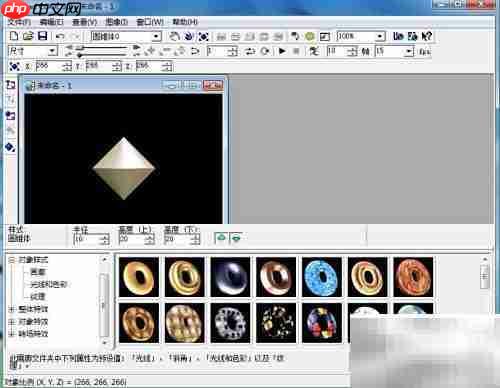The image size is (500, 388).
Task: Choose the multicolored patchwork donut thumbnail
Action: pyautogui.click(x=322, y=323)
